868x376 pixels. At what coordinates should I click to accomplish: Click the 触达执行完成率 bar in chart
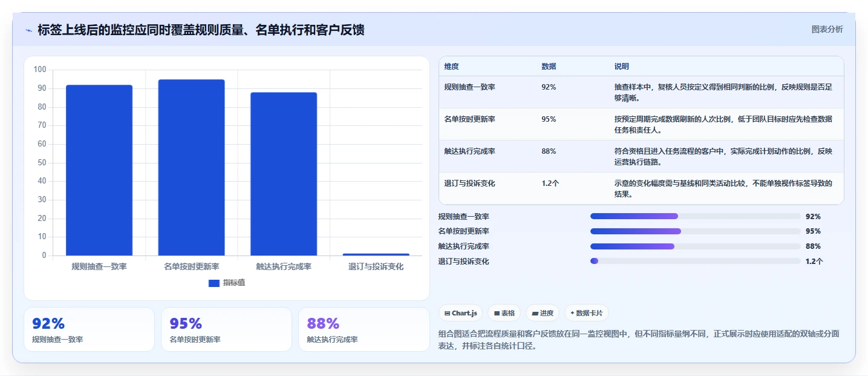coord(284,174)
